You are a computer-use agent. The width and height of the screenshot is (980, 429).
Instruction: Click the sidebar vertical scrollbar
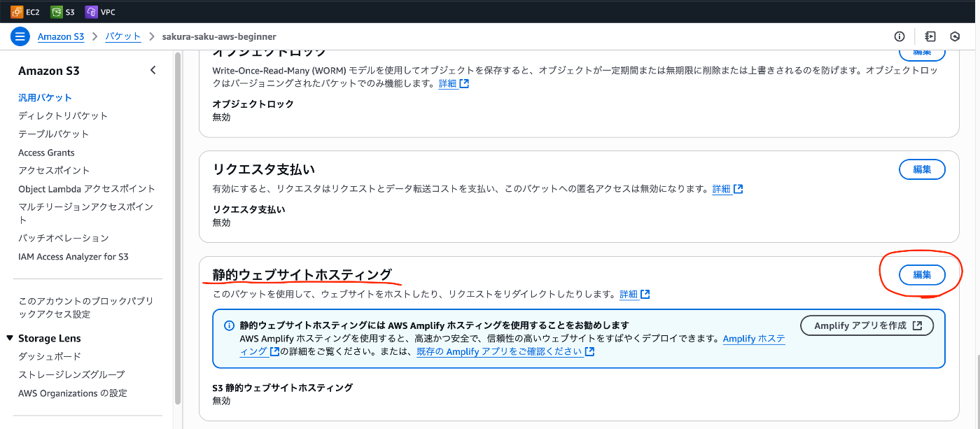(178, 227)
